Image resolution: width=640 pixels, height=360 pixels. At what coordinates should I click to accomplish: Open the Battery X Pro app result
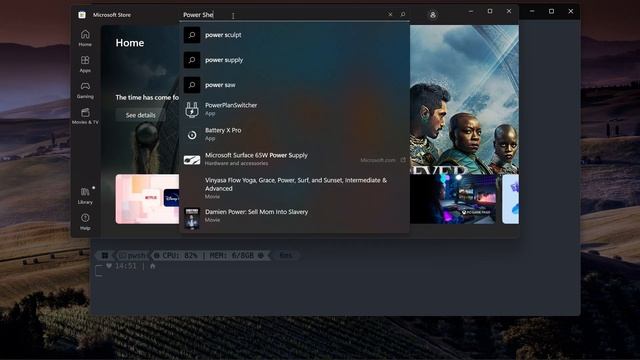[x=294, y=134]
